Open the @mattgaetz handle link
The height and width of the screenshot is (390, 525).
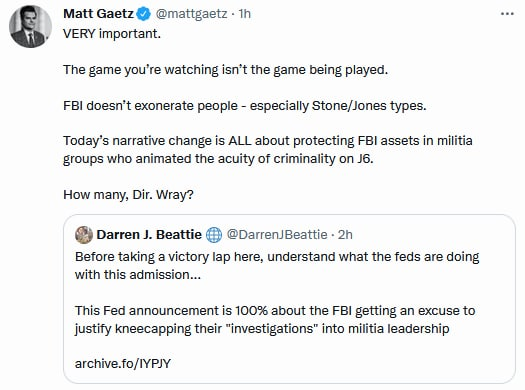[x=192, y=14]
